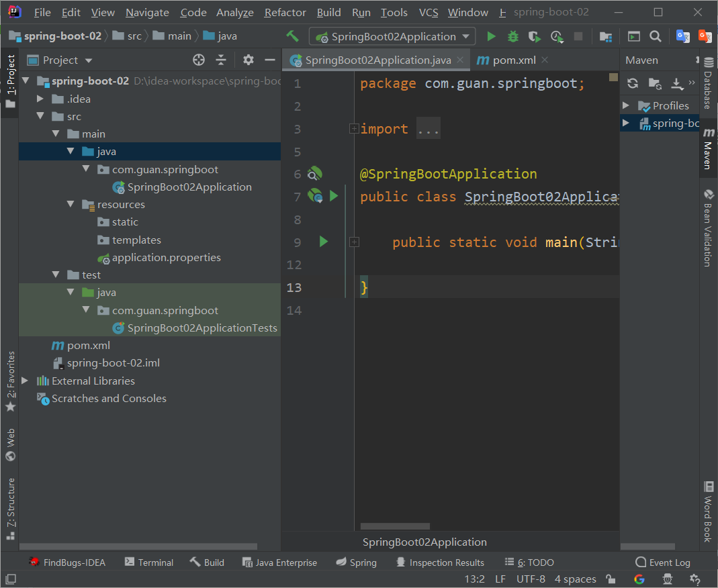This screenshot has width=718, height=588.
Task: Expand the External Libraries node
Action: point(25,381)
